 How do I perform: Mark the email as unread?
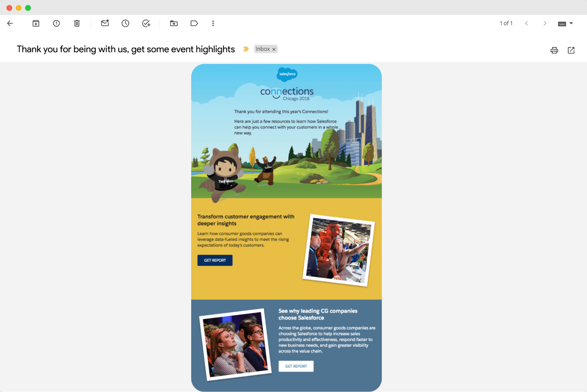105,23
